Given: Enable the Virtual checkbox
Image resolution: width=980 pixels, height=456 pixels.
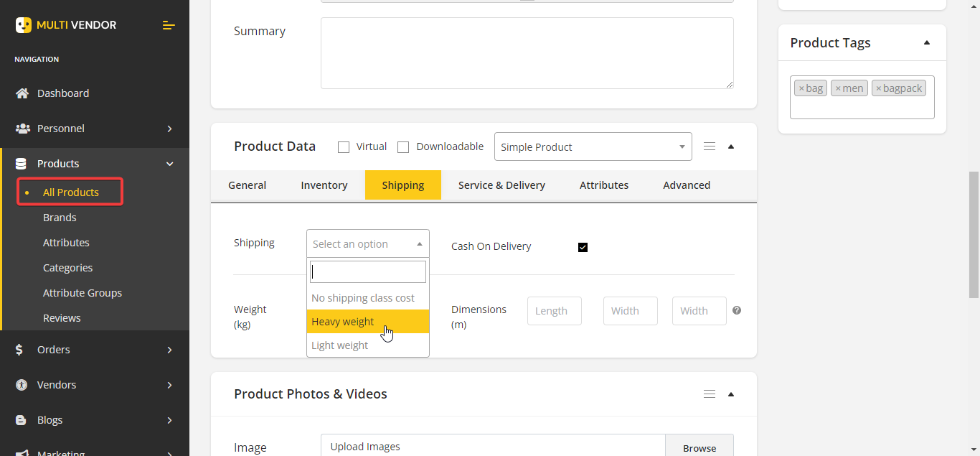Looking at the screenshot, I should [344, 147].
